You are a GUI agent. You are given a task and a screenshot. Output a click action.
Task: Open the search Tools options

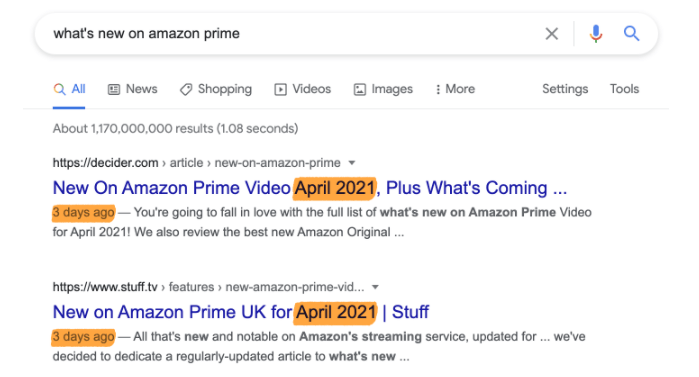pos(624,89)
